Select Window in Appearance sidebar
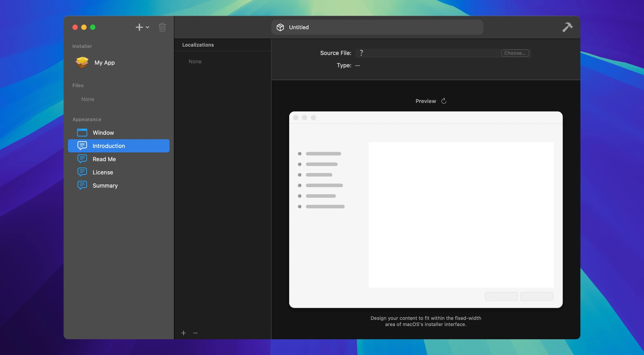Image resolution: width=644 pixels, height=355 pixels. tap(103, 133)
